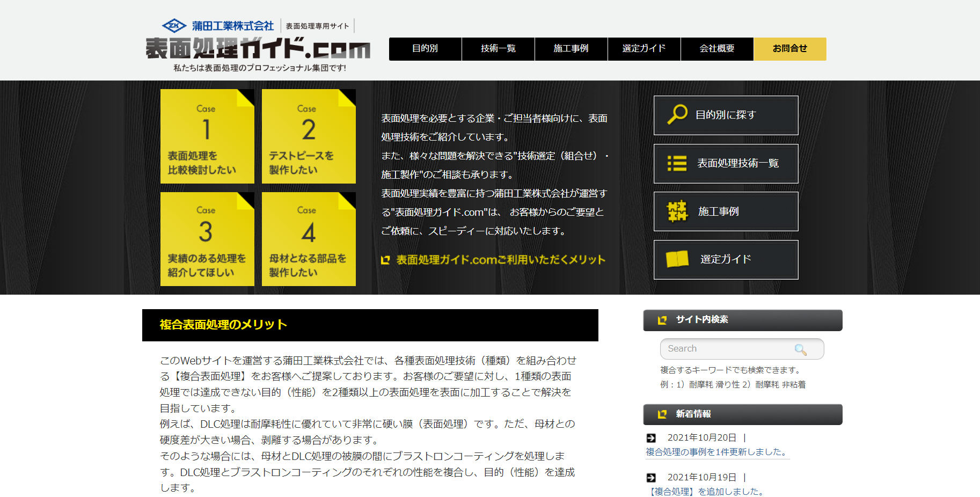This screenshot has width=980, height=497.
Task: Click the yellow お問合せ button
Action: [789, 49]
